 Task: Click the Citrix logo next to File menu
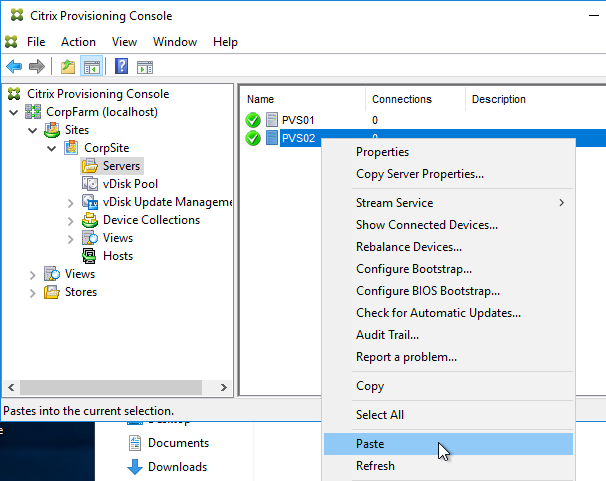(x=11, y=41)
